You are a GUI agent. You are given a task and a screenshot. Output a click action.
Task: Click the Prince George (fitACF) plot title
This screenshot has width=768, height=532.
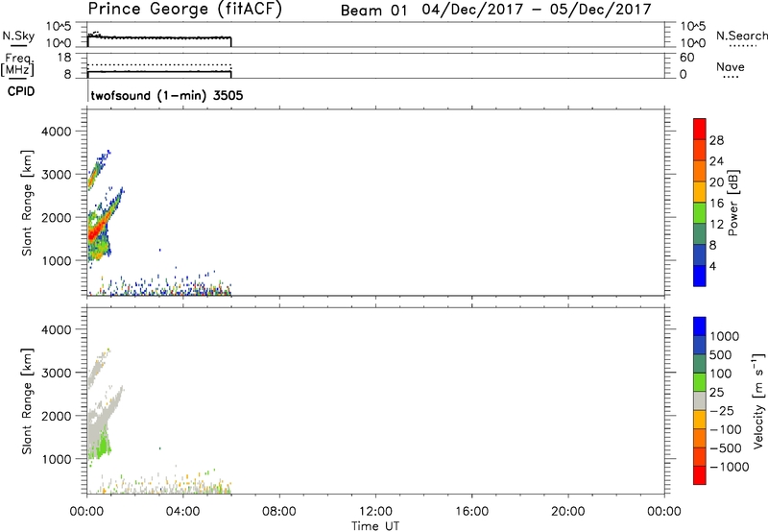tap(184, 9)
